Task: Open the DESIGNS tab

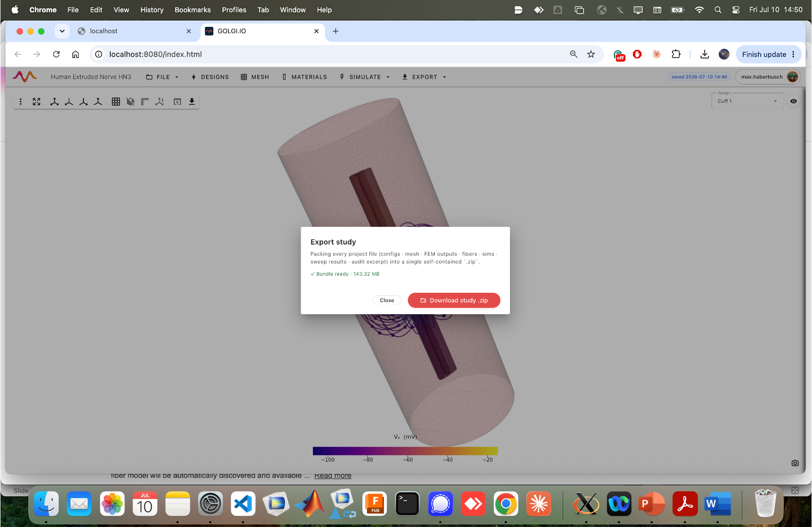Action: tap(210, 77)
